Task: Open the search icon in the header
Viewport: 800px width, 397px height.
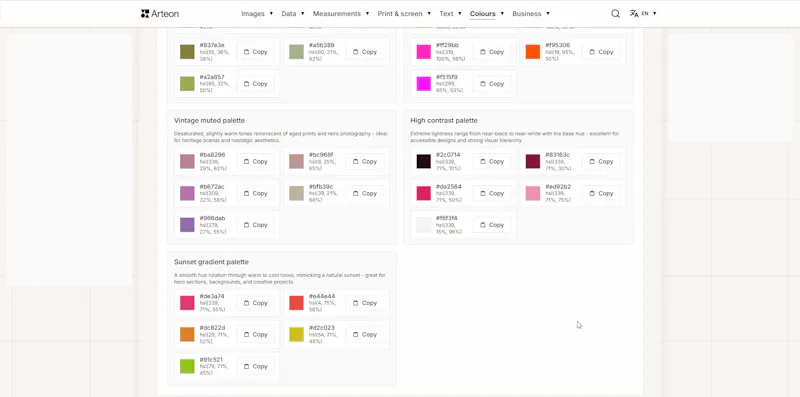Action: (x=615, y=14)
